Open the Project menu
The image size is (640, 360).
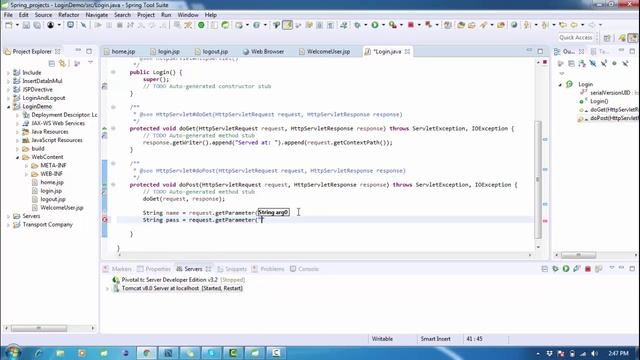pyautogui.click(x=146, y=15)
